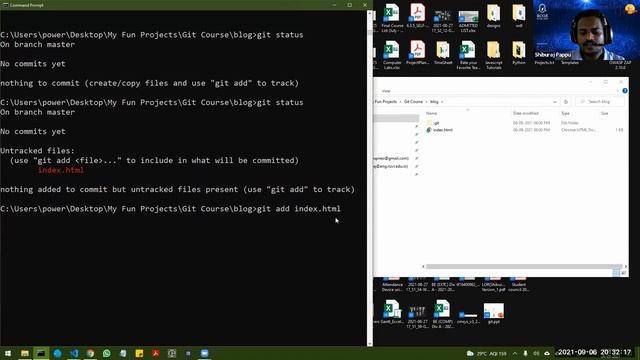Viewport: 640px width, 360px height.
Task: Open WhatsApp from the taskbar
Action: (x=107, y=353)
